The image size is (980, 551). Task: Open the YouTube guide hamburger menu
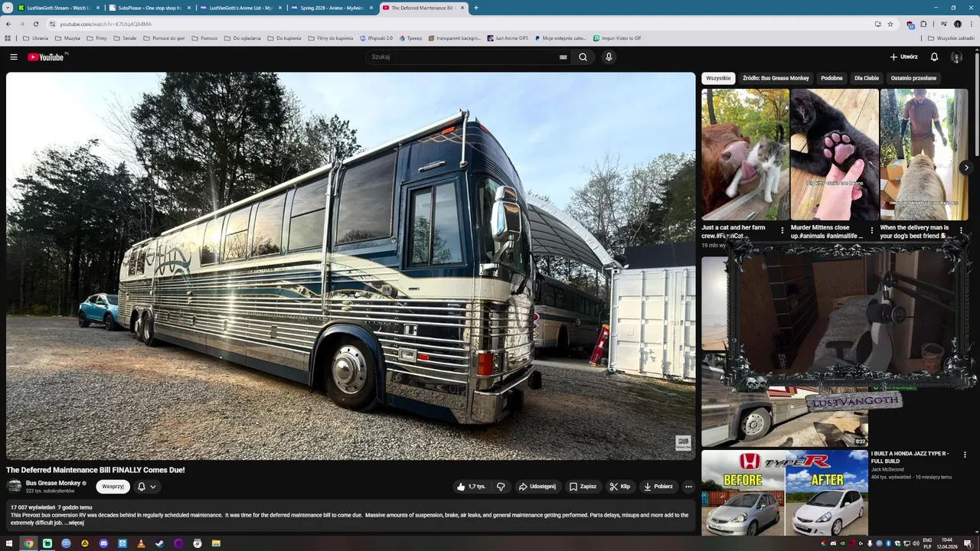pyautogui.click(x=13, y=57)
